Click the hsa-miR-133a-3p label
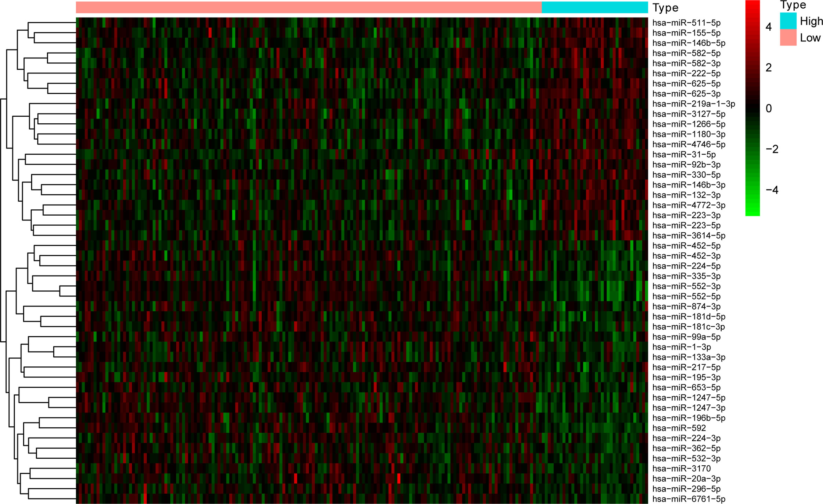 (x=689, y=357)
